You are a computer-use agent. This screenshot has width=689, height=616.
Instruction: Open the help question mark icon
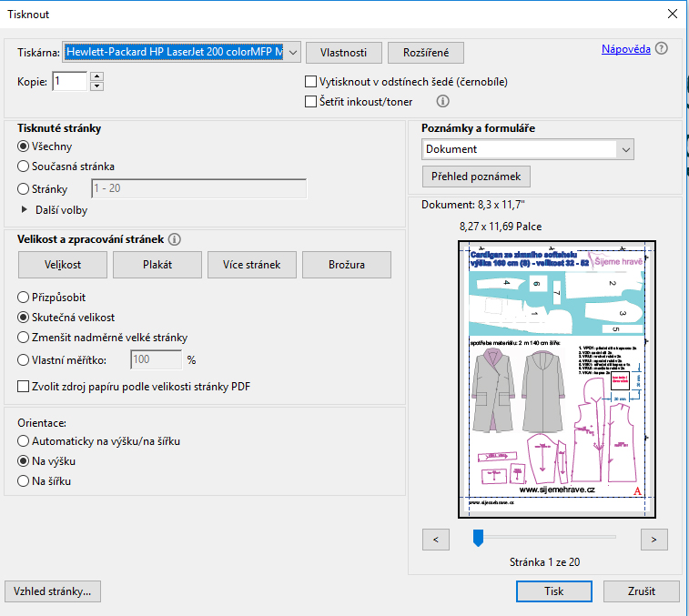click(x=661, y=48)
